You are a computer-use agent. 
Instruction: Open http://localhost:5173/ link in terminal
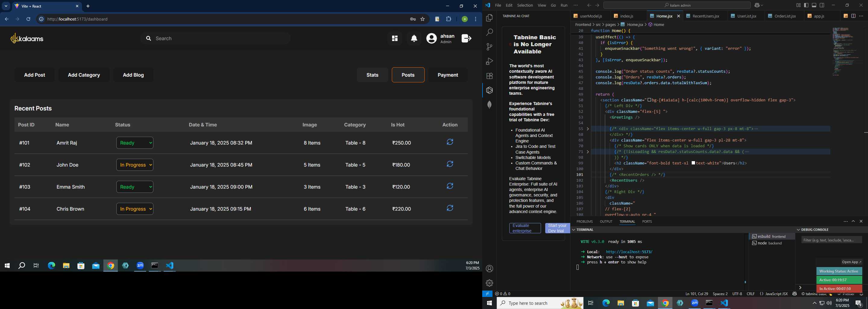[629, 252]
